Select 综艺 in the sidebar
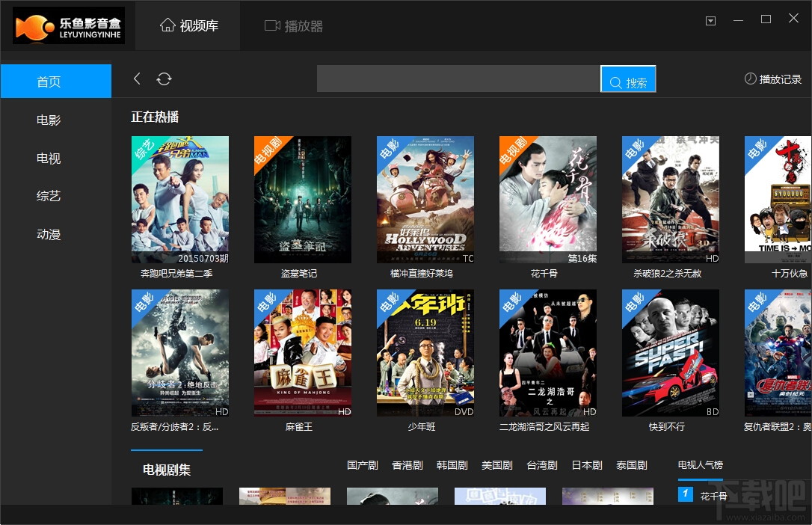812x525 pixels. [49, 196]
